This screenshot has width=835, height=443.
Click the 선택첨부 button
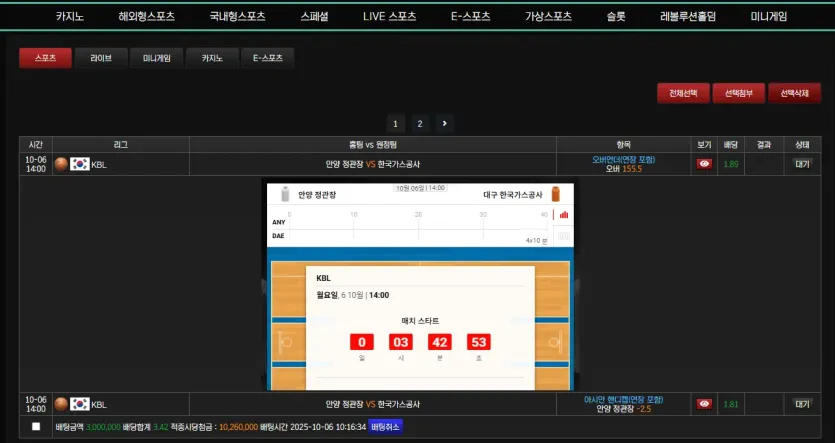tap(739, 93)
